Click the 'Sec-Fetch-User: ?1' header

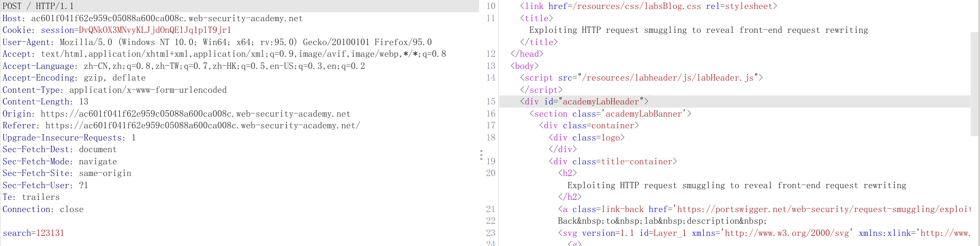point(46,185)
